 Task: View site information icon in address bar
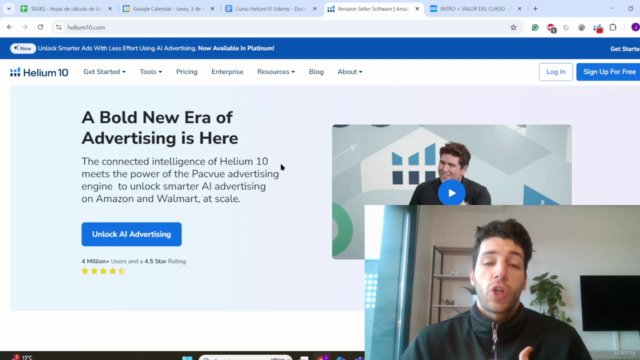click(x=59, y=27)
